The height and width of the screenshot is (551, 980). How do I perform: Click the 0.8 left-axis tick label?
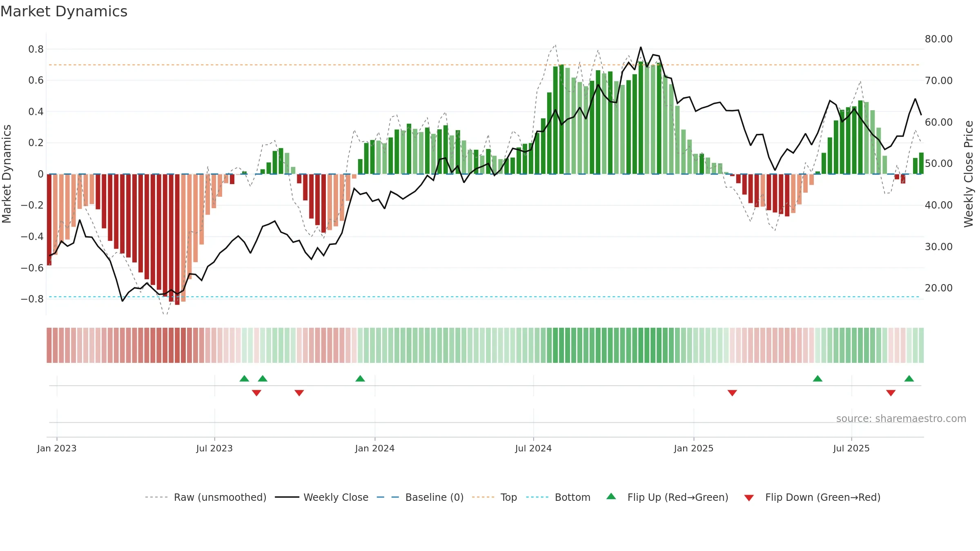(x=36, y=49)
